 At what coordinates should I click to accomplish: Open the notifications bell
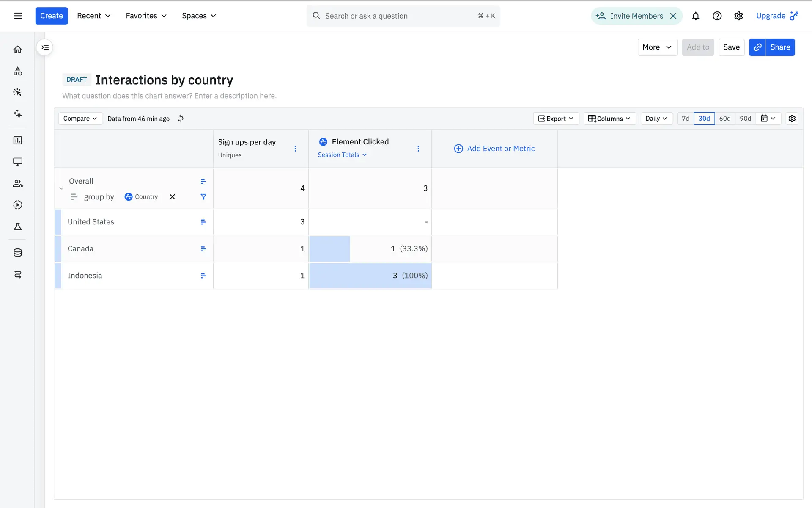click(695, 16)
